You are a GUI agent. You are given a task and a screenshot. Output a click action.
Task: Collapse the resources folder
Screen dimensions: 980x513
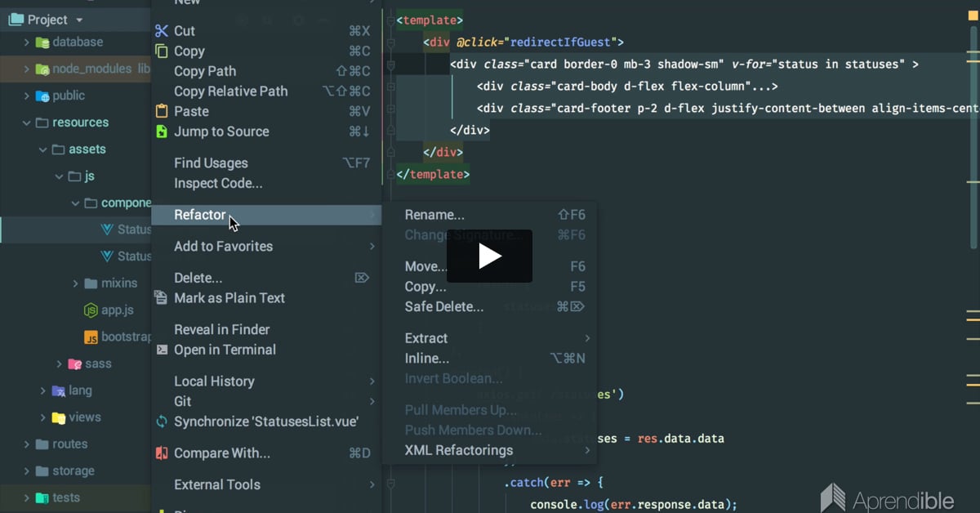pos(26,123)
